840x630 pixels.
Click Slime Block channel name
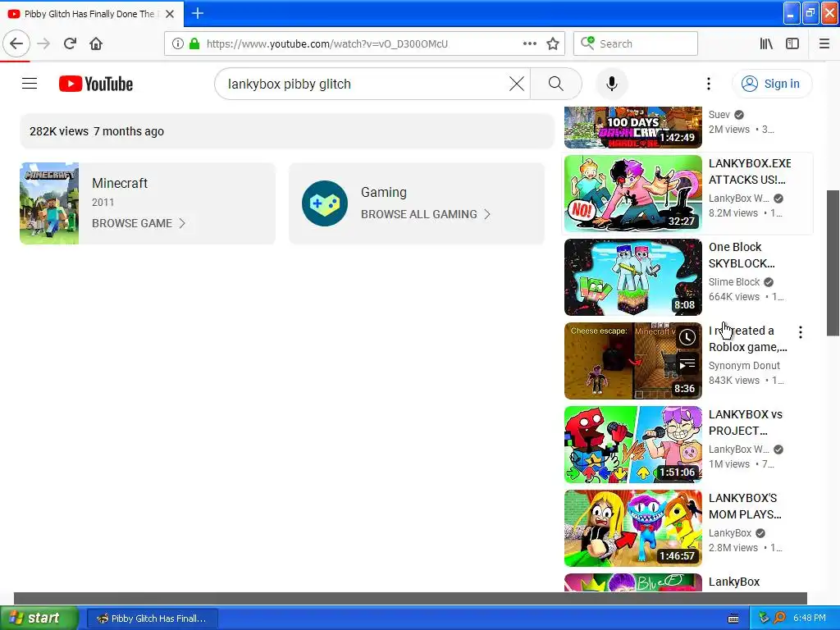734,282
